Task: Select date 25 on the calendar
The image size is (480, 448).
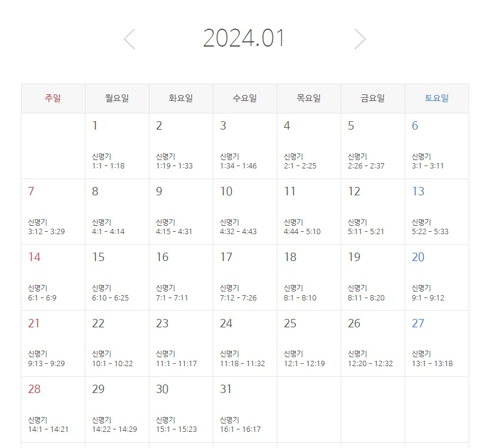Action: tap(290, 324)
